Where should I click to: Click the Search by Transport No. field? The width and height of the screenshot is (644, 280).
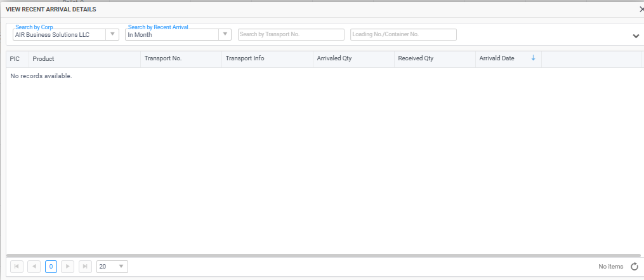(291, 34)
